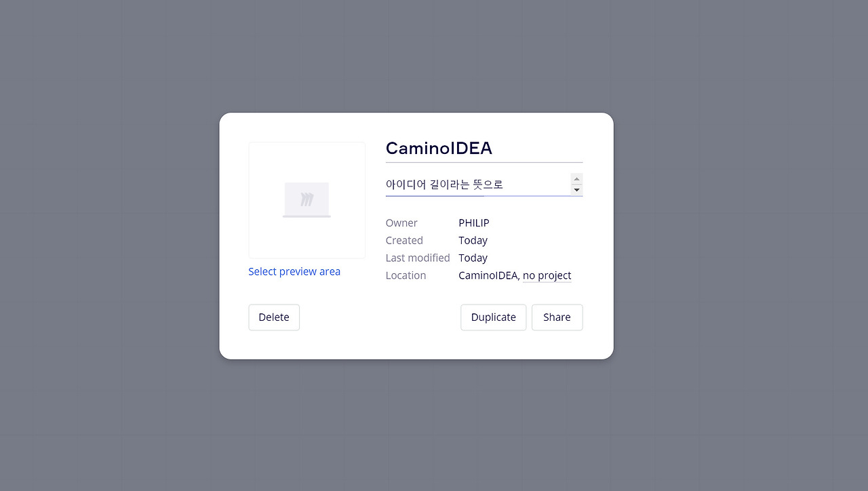This screenshot has height=491, width=868.
Task: Click the down arrow in the description box
Action: click(x=576, y=190)
